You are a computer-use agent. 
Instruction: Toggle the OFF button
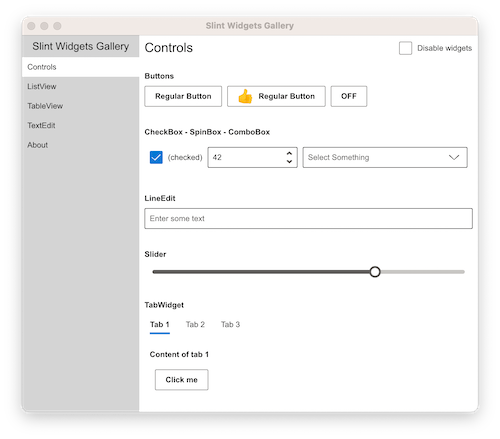coord(349,96)
